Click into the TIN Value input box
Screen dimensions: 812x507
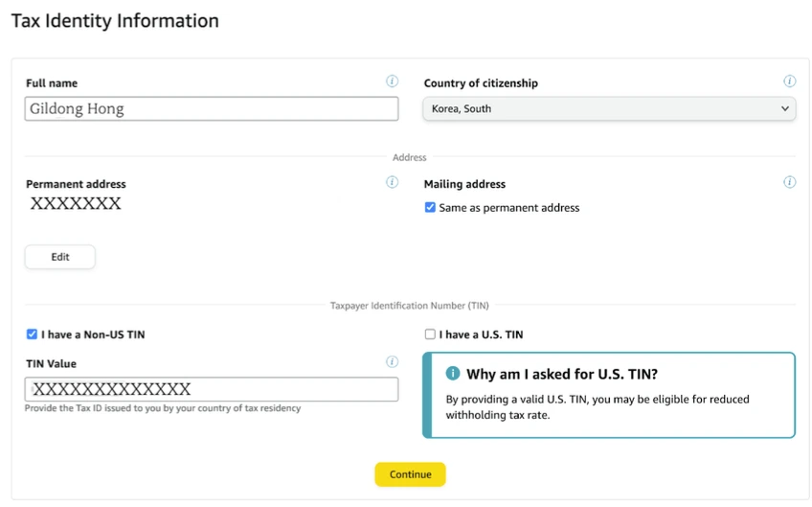click(x=212, y=389)
